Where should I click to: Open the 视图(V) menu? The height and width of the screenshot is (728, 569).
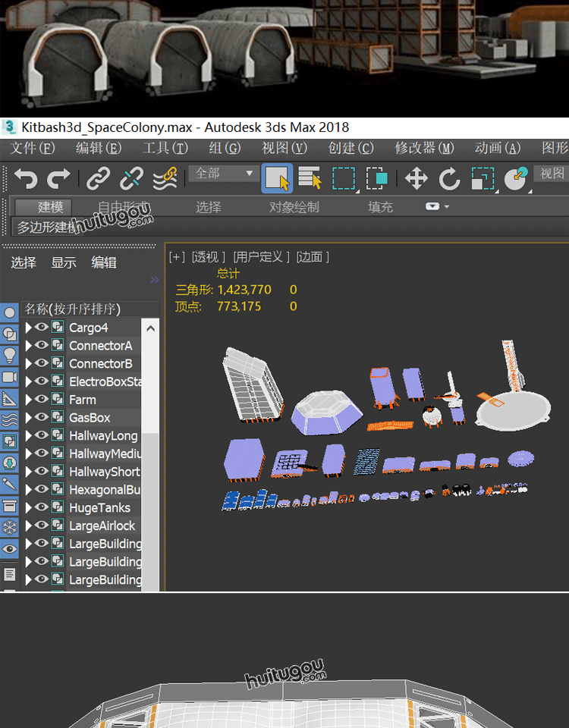[x=284, y=148]
